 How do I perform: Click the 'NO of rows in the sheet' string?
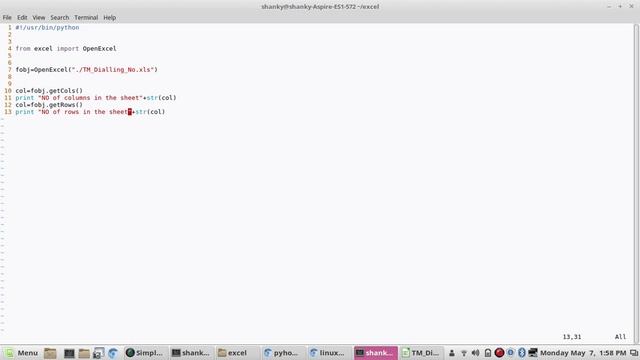tap(85, 112)
